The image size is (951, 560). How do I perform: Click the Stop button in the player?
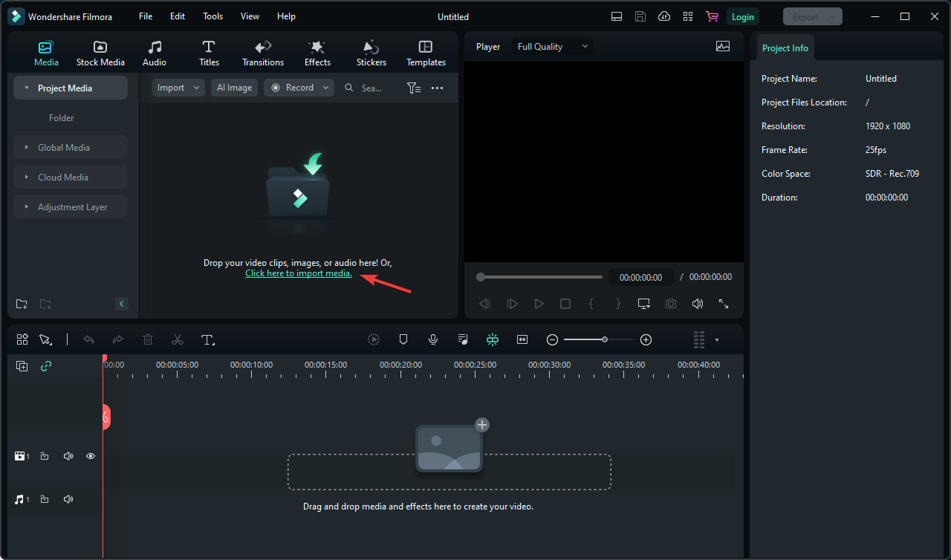[565, 304]
